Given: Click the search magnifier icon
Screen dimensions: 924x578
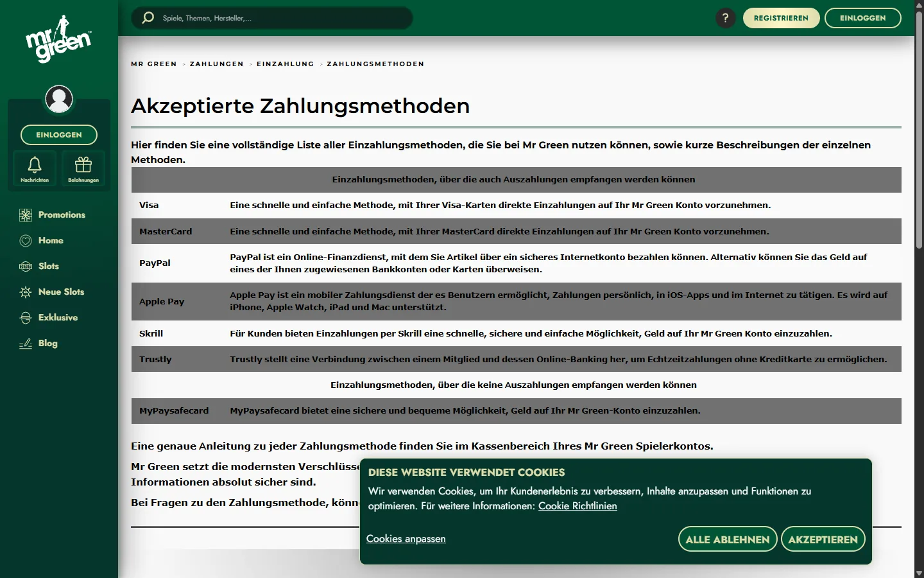Looking at the screenshot, I should click(x=148, y=18).
